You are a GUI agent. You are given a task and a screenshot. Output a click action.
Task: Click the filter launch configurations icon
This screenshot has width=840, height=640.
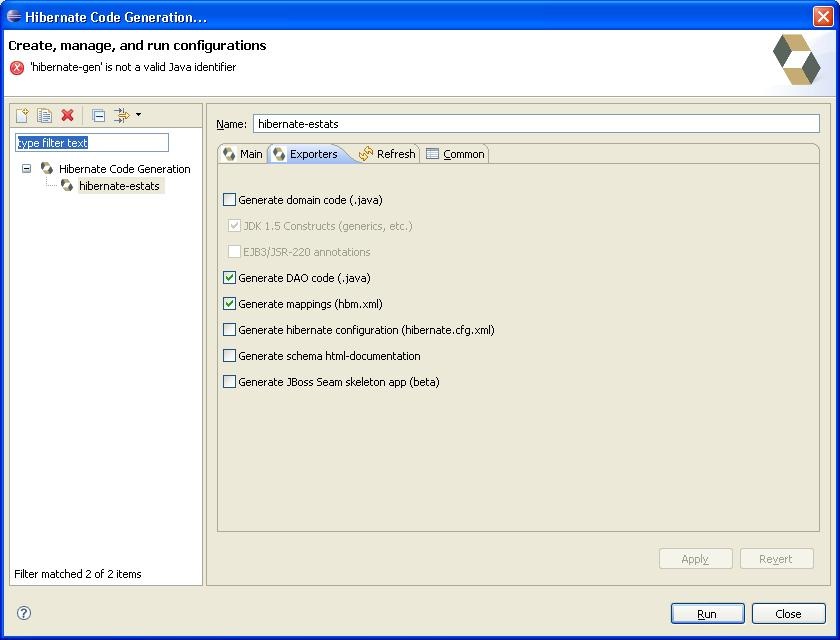pyautogui.click(x=121, y=116)
